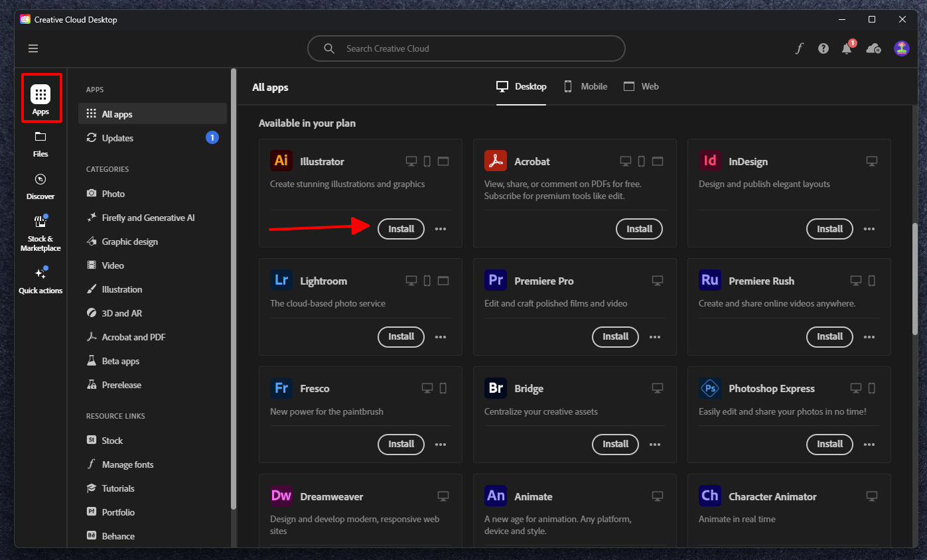Expand more options for Photoshop Express
The image size is (927, 560).
tap(869, 445)
